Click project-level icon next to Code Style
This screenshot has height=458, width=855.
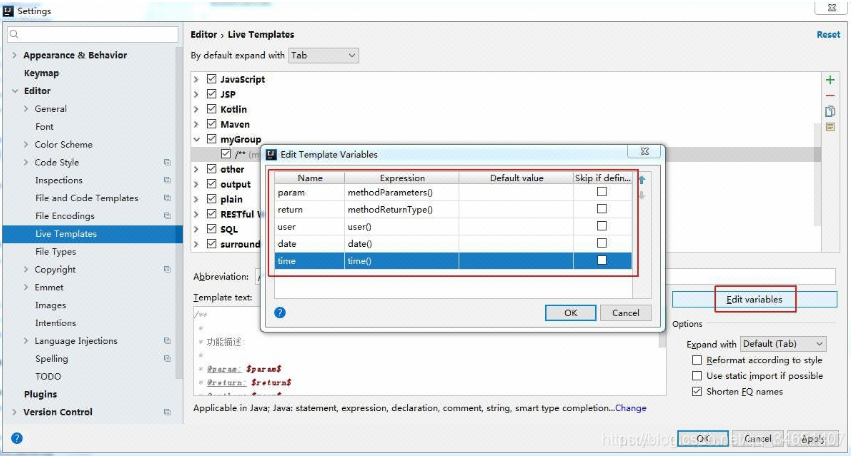167,162
